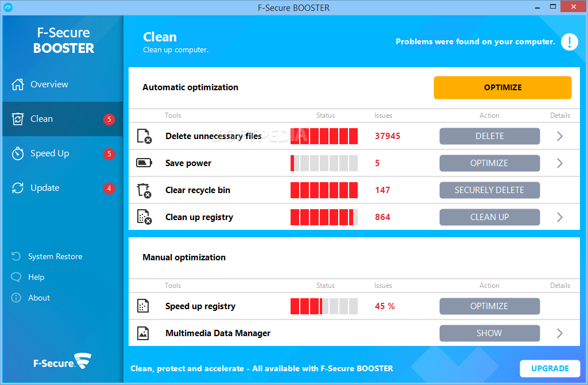Click DELETE for unnecessary files
The width and height of the screenshot is (588, 385).
coord(490,136)
